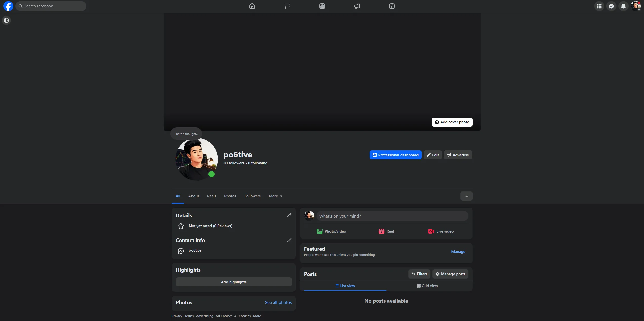Open the Professional dashboard button
The image size is (644, 321).
[395, 155]
